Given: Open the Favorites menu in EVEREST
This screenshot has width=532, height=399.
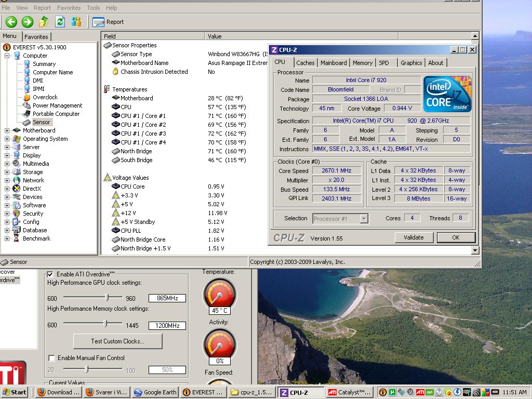Looking at the screenshot, I should pyautogui.click(x=69, y=7).
